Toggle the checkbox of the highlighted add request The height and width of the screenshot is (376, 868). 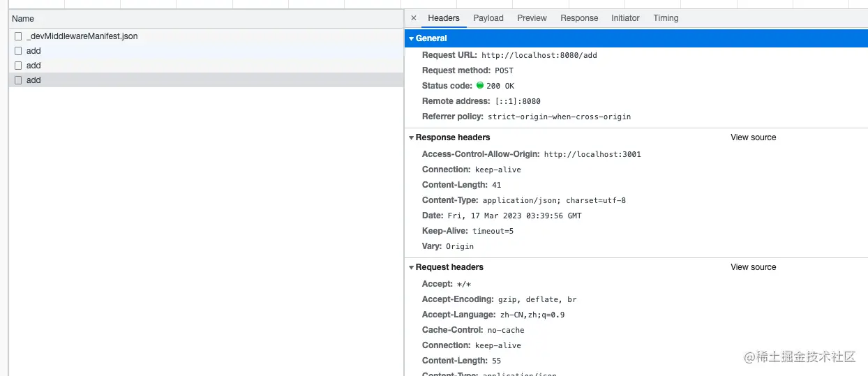pos(18,80)
